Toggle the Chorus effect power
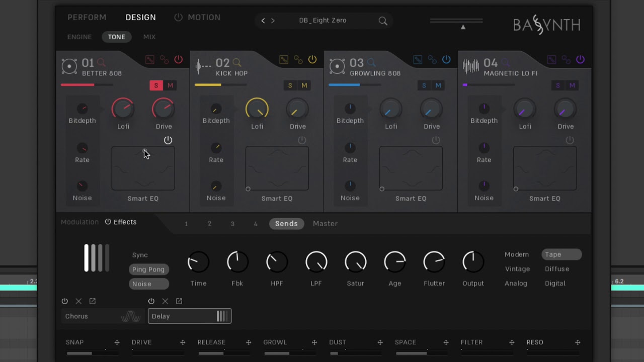 pos(64,301)
